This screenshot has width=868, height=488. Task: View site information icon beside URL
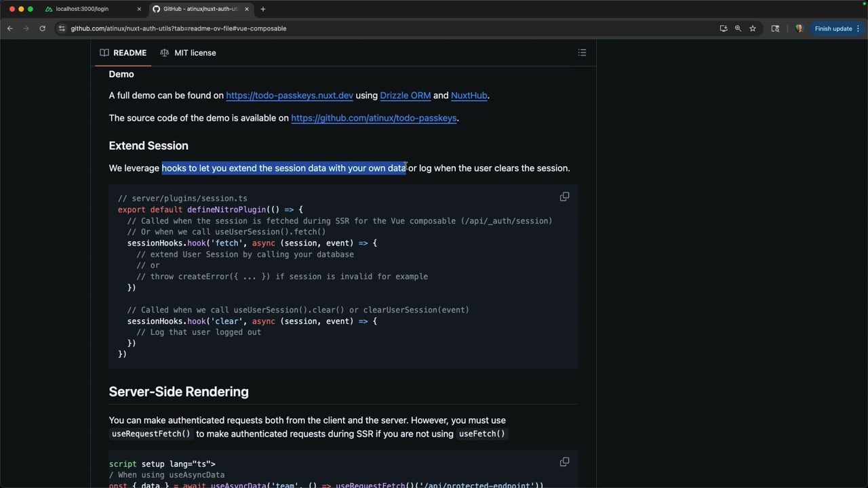point(62,28)
